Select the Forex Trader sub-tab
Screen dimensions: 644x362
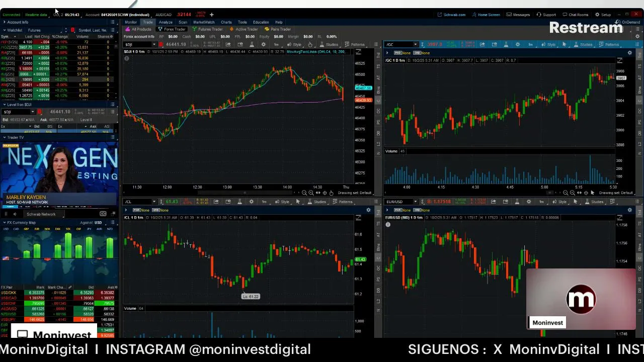pyautogui.click(x=172, y=29)
